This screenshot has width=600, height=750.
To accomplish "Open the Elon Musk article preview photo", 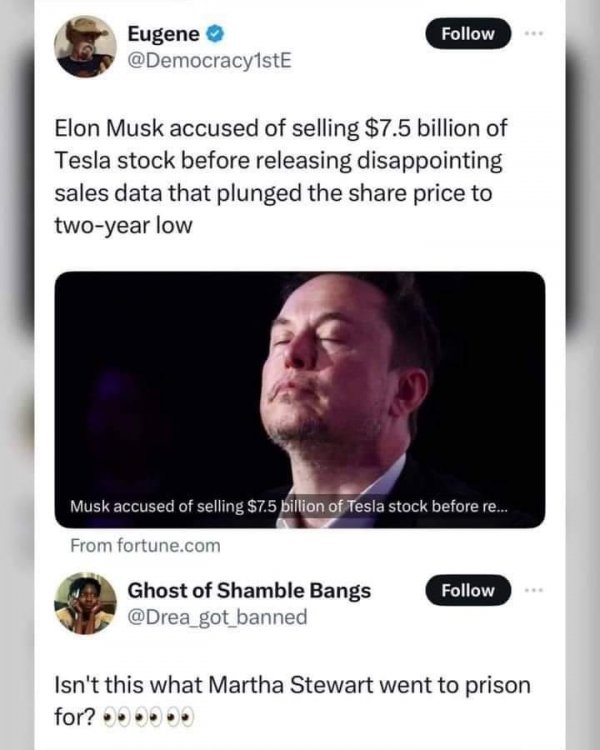I will [x=300, y=380].
